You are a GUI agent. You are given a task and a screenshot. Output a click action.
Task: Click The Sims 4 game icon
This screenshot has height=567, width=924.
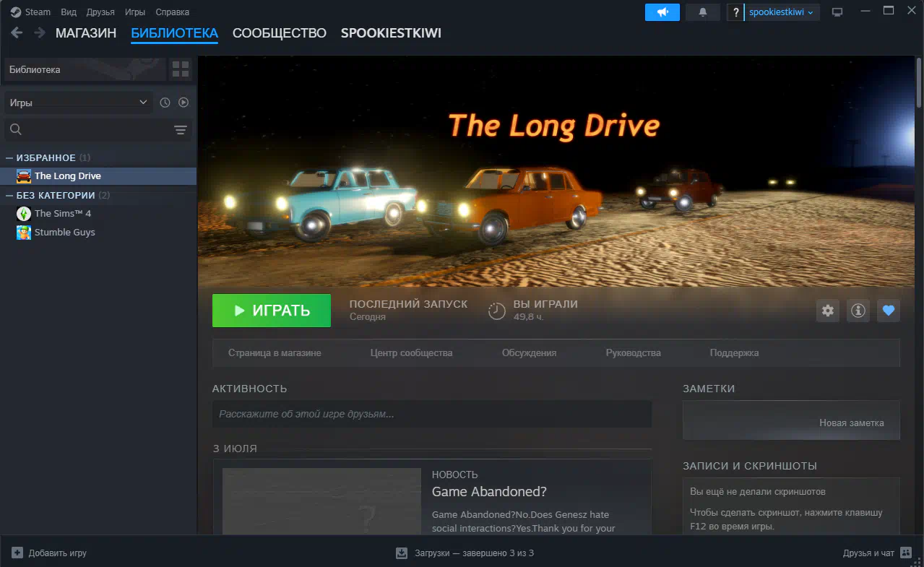[24, 214]
